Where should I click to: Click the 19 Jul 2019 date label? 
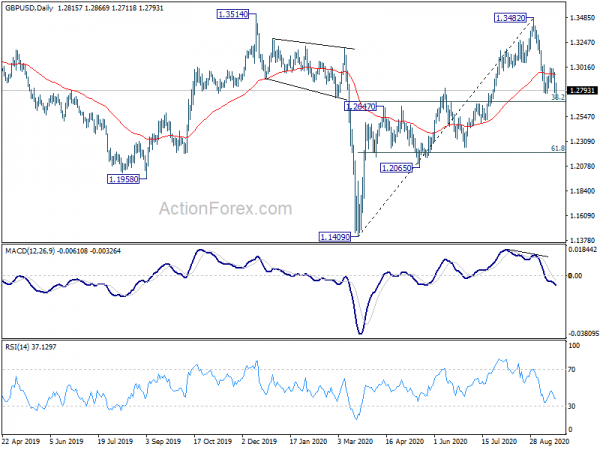tap(115, 441)
